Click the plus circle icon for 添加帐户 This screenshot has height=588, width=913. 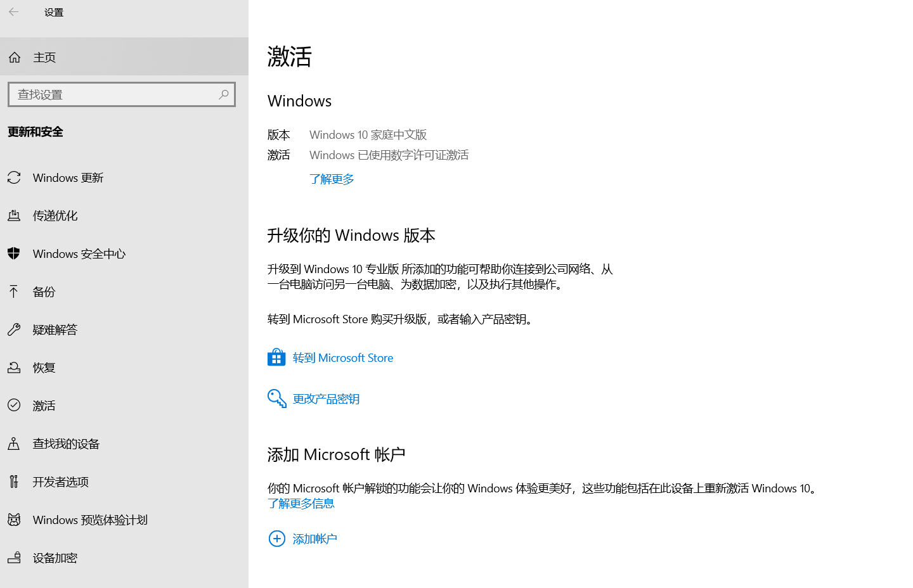(277, 539)
